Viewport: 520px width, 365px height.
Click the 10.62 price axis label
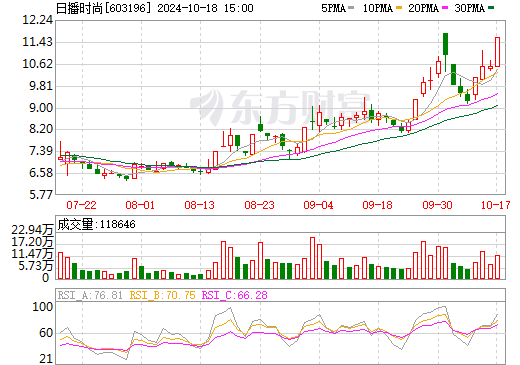[x=37, y=64]
